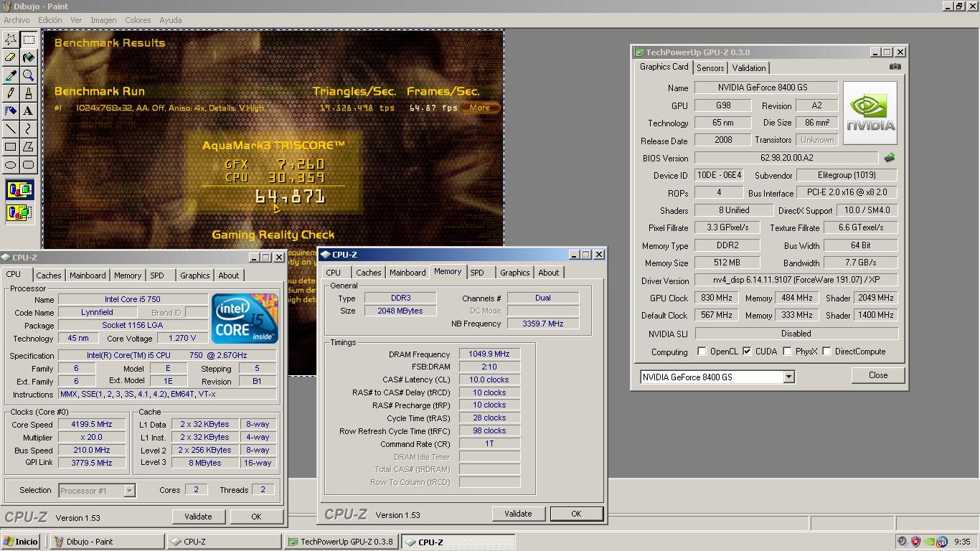Viewport: 980px width, 551px height.
Task: Switch to Sensors tab in GPU-Z
Action: (710, 68)
